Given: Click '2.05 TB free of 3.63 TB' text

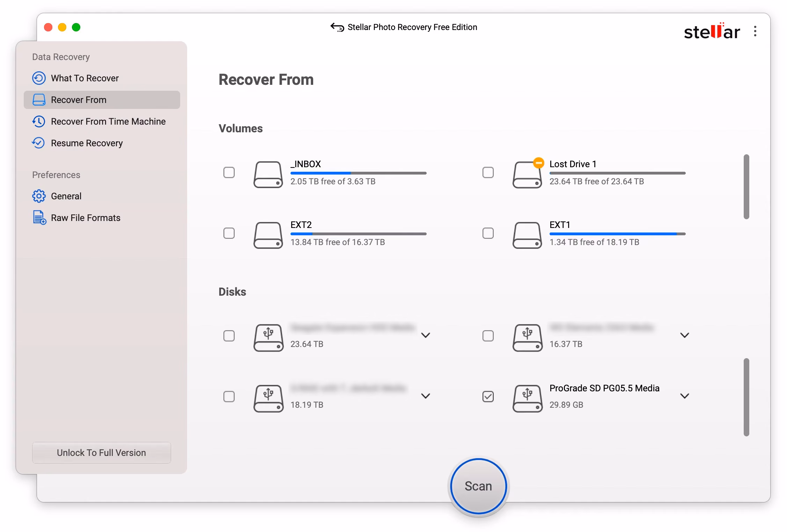Looking at the screenshot, I should coord(333,182).
